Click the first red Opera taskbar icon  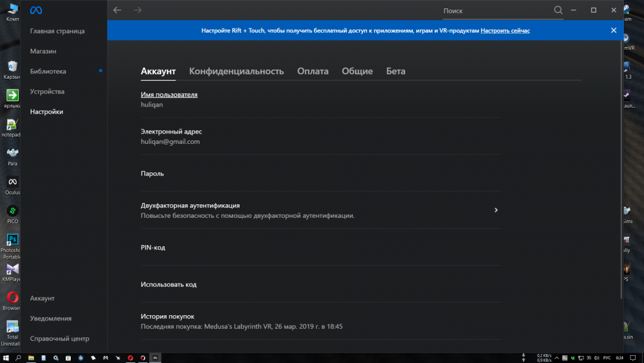(130, 358)
